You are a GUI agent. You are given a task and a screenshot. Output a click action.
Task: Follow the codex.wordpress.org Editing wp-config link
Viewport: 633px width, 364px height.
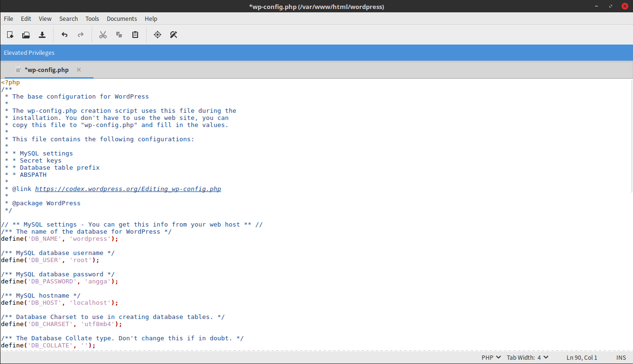pos(128,189)
